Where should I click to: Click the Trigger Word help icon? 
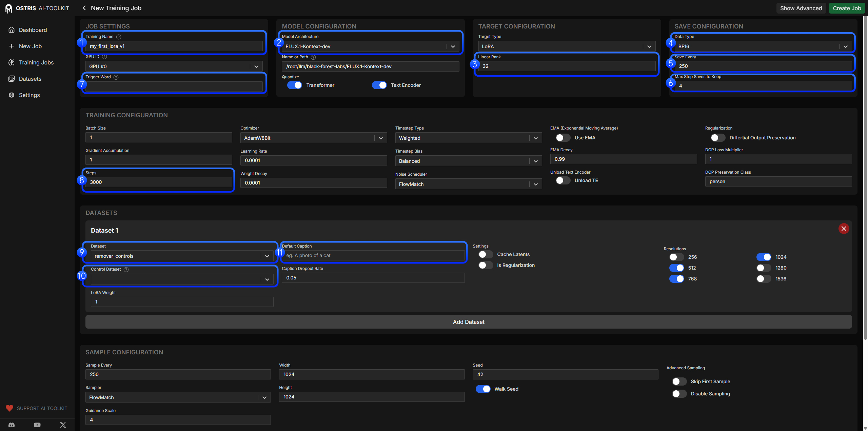[x=116, y=77]
